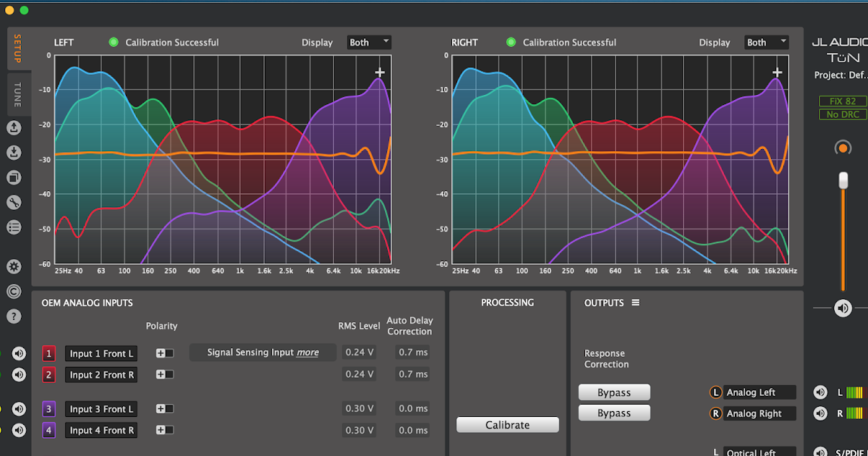
Task: Click the Calibrate button
Action: pyautogui.click(x=508, y=425)
